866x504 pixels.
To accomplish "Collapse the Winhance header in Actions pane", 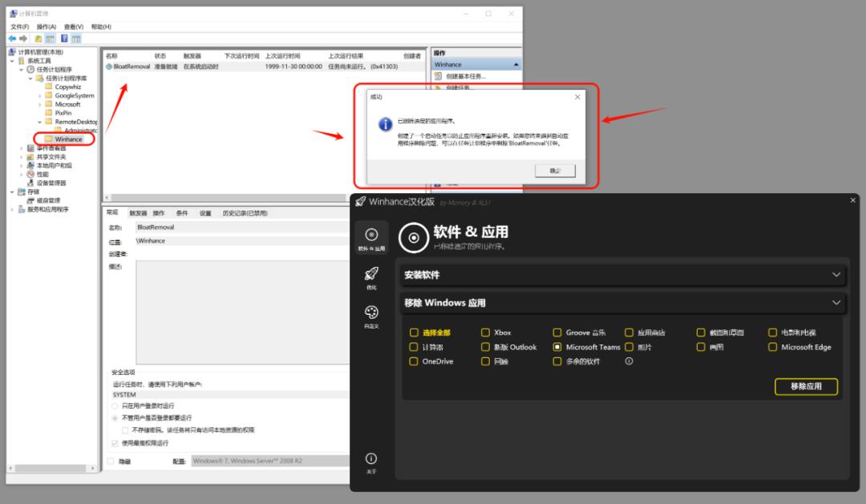I will 516,65.
